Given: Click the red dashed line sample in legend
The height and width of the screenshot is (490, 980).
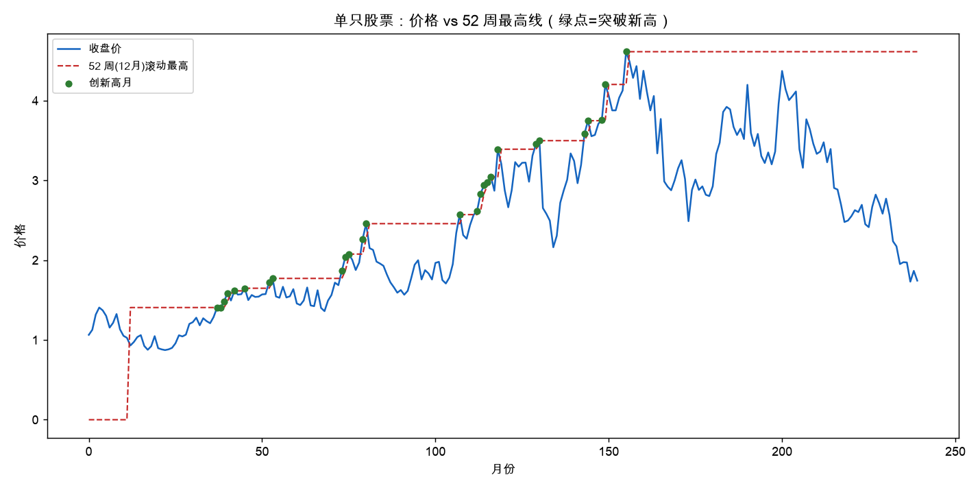Looking at the screenshot, I should [69, 65].
